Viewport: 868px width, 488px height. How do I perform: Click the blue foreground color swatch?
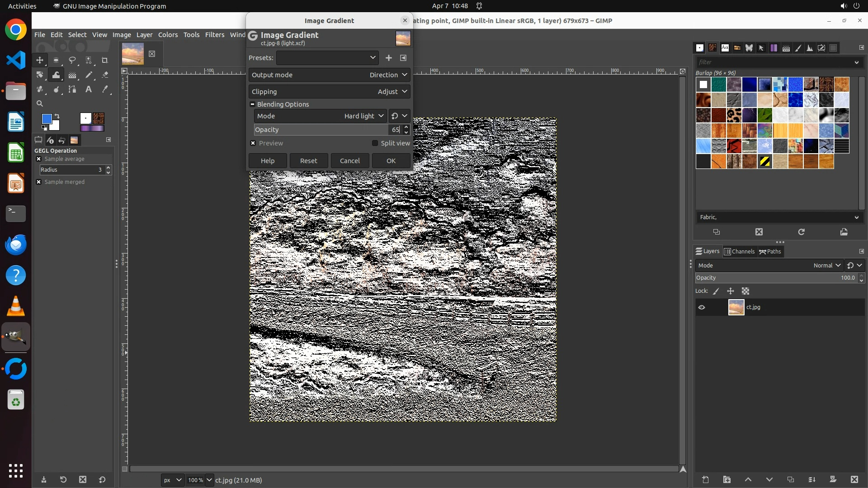pos(46,118)
